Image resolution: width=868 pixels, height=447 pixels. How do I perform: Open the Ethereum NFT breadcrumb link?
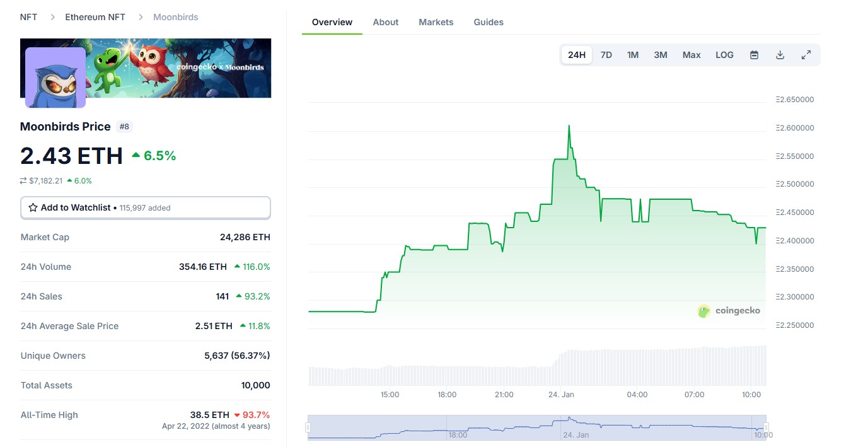tap(95, 17)
